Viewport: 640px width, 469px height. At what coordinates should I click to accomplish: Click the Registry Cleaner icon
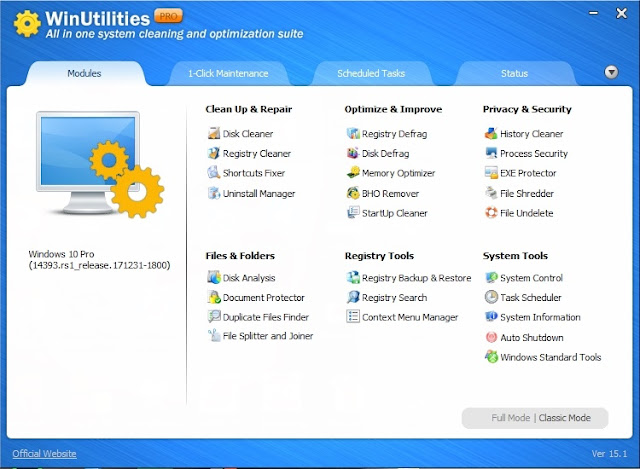click(x=213, y=153)
